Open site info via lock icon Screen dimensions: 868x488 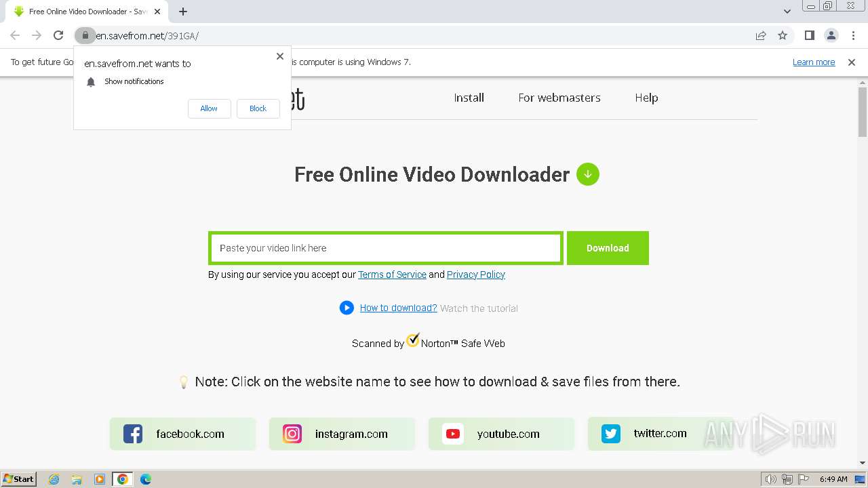[85, 35]
